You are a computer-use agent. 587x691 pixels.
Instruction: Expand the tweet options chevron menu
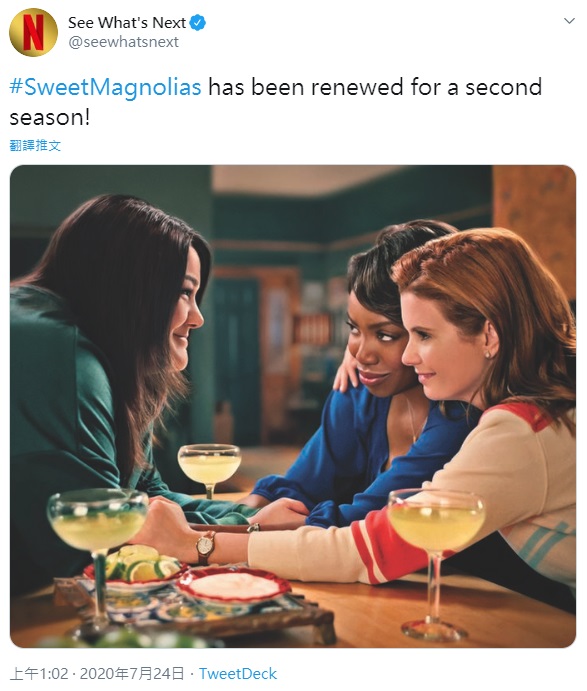pyautogui.click(x=569, y=21)
